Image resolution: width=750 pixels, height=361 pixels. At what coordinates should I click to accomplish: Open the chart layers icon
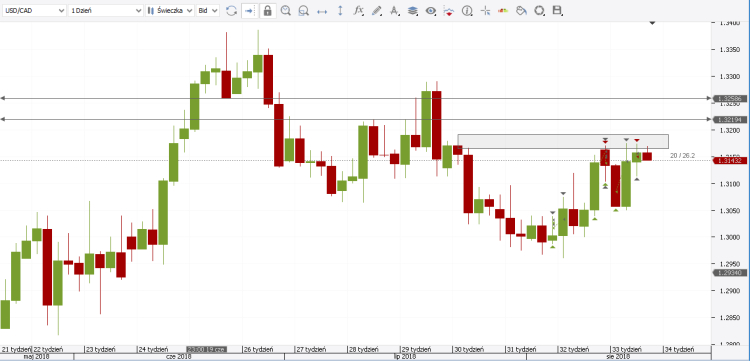pyautogui.click(x=413, y=10)
